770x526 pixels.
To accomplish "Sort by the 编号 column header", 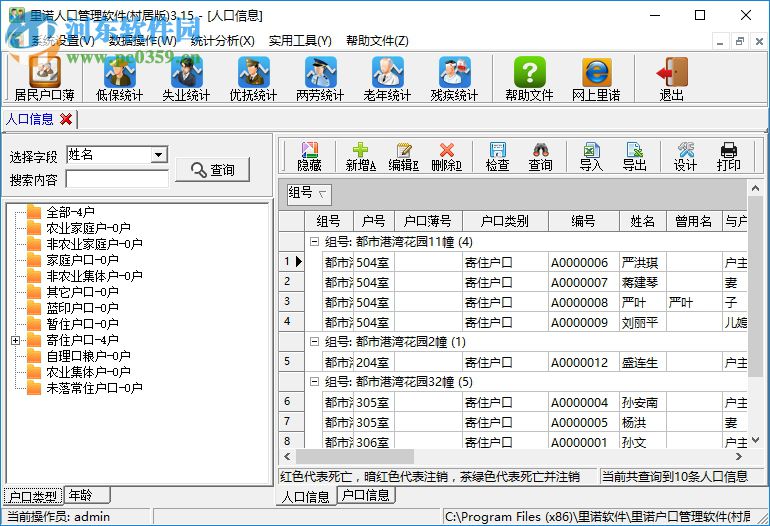I will pos(584,221).
